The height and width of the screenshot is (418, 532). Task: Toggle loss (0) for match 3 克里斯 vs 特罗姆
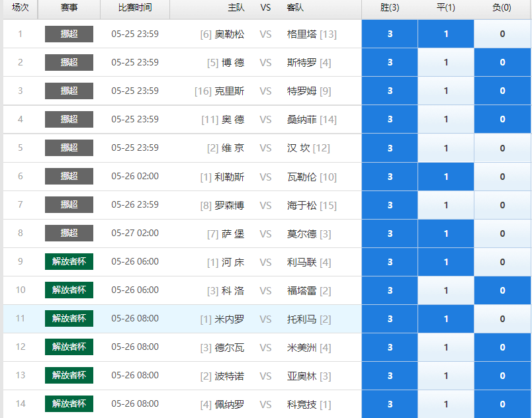click(502, 91)
